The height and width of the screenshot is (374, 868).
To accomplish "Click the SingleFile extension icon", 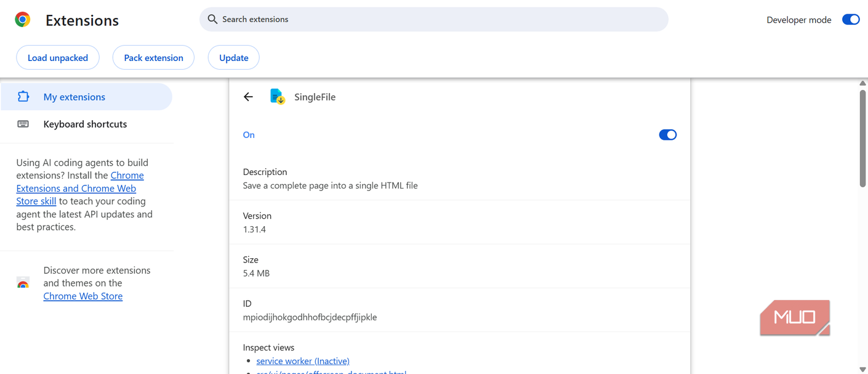I will coord(278,97).
